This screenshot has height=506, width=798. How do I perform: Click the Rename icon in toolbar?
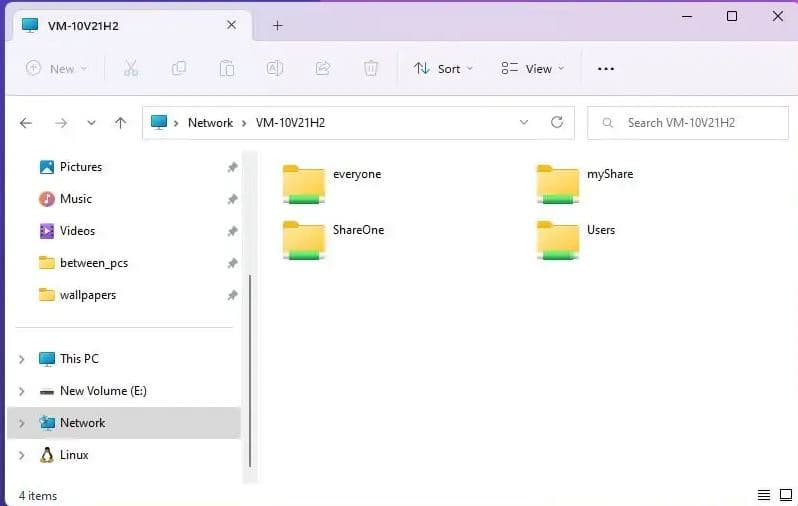point(275,69)
